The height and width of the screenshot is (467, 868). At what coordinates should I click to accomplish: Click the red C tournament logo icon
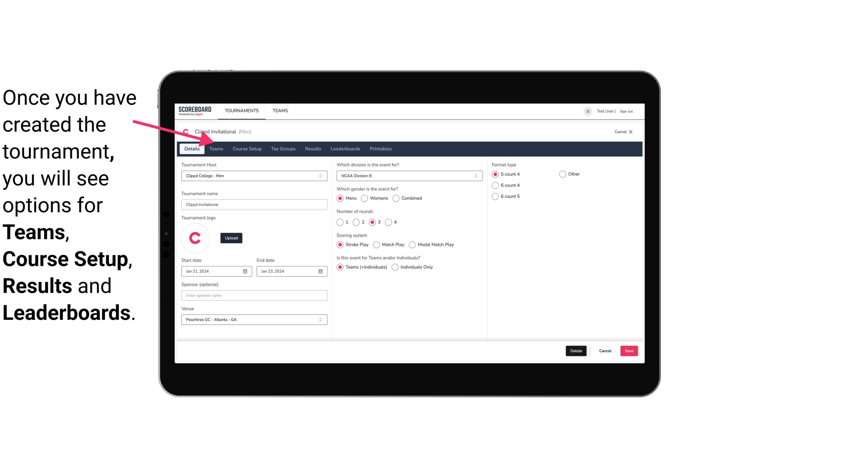coord(196,237)
